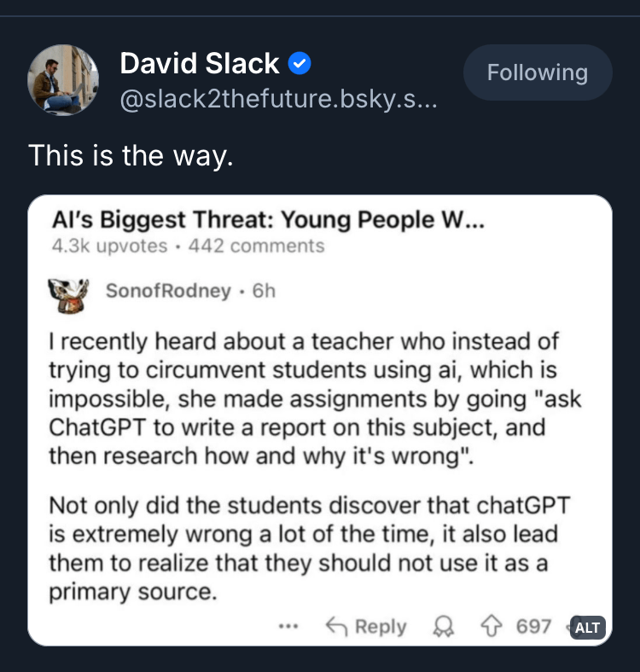
Task: Click the award ribbon icon
Action: [x=442, y=627]
